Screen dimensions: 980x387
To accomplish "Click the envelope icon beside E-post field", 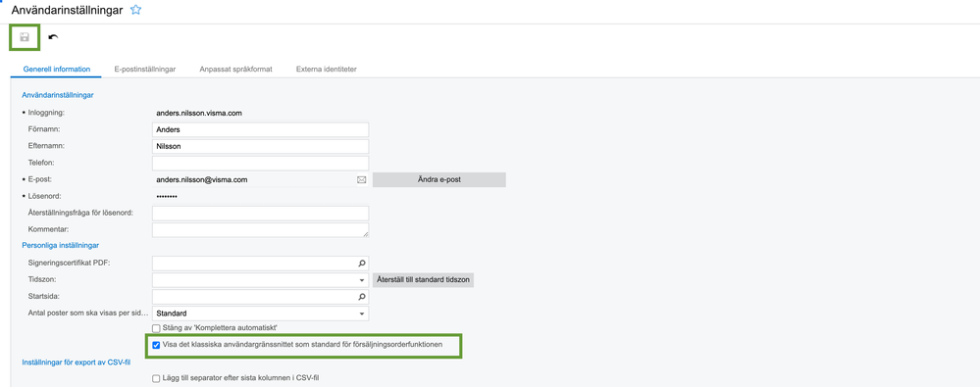I will click(x=361, y=179).
